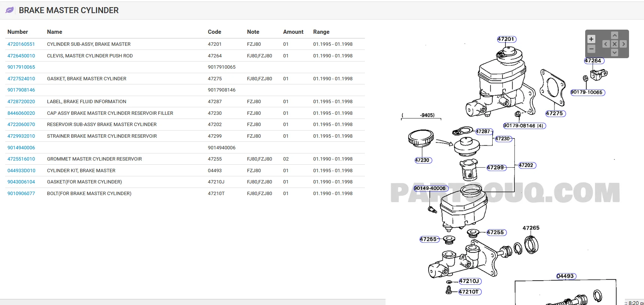Click the 04493 callout label
Image resolution: width=644 pixels, height=305 pixels.
566,276
